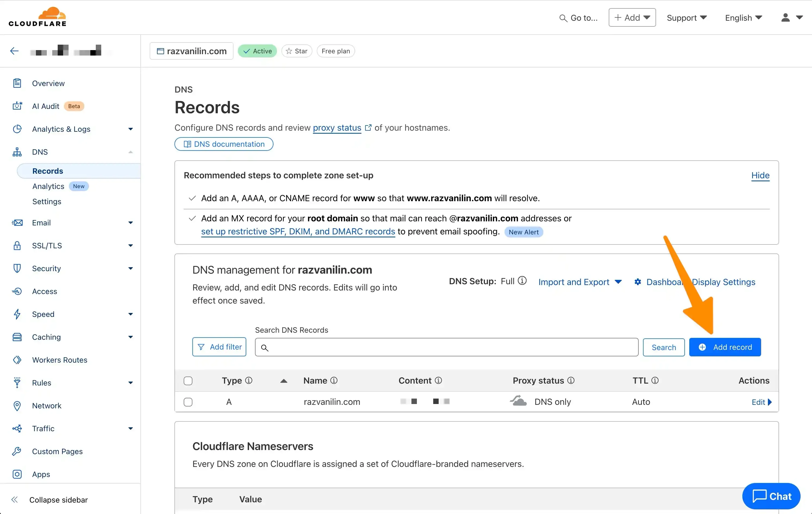This screenshot has width=812, height=514.
Task: Open the Import and Export dropdown
Action: click(580, 282)
